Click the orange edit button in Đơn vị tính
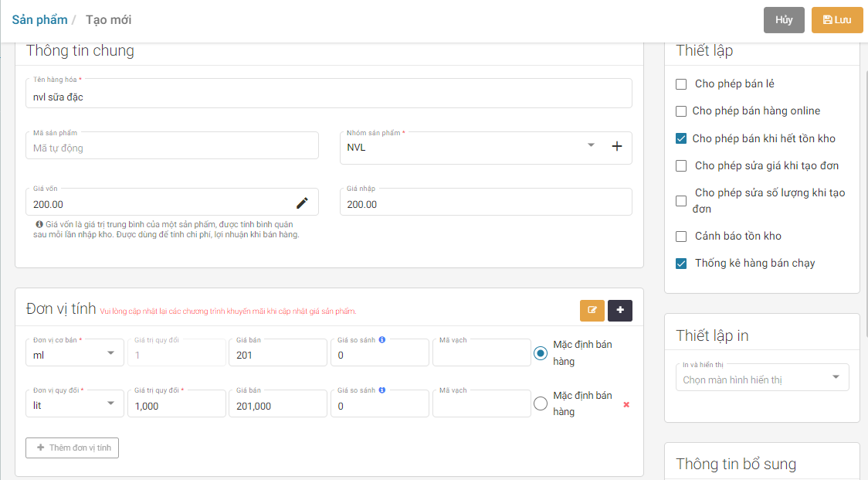Viewport: 868px width, 480px height. coord(592,311)
